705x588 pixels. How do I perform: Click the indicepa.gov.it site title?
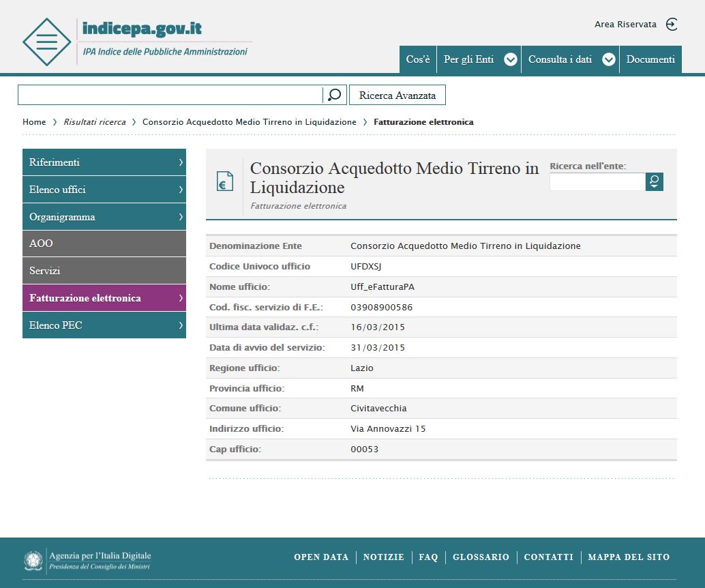click(142, 29)
